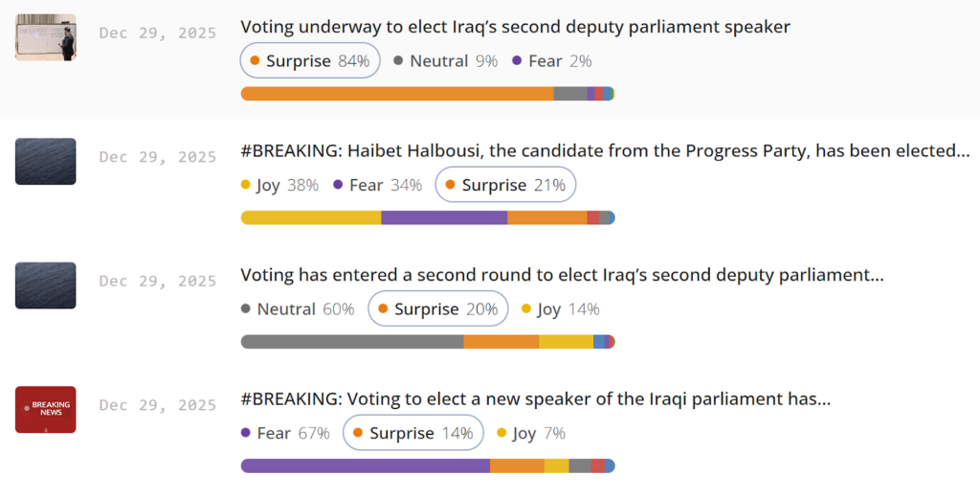The image size is (980, 498).
Task: Open the Haibet Halbousi elected breaking headline
Action: [605, 151]
